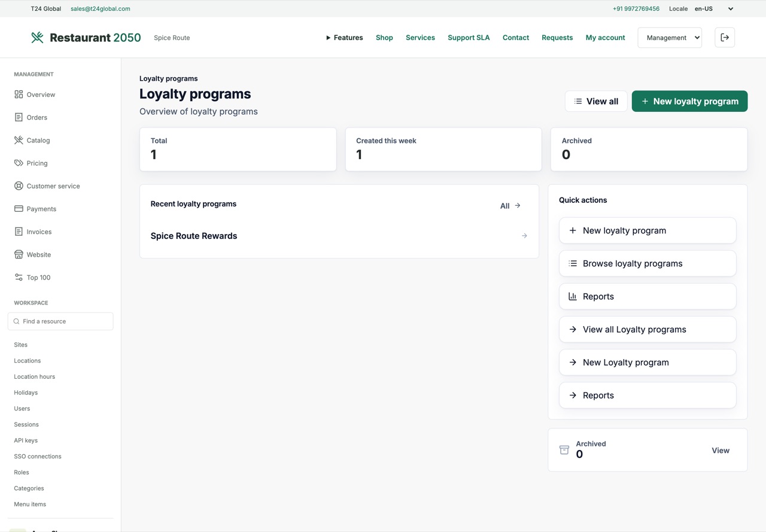Image resolution: width=766 pixels, height=532 pixels.
Task: Open Locations in workspace list
Action: (x=28, y=361)
